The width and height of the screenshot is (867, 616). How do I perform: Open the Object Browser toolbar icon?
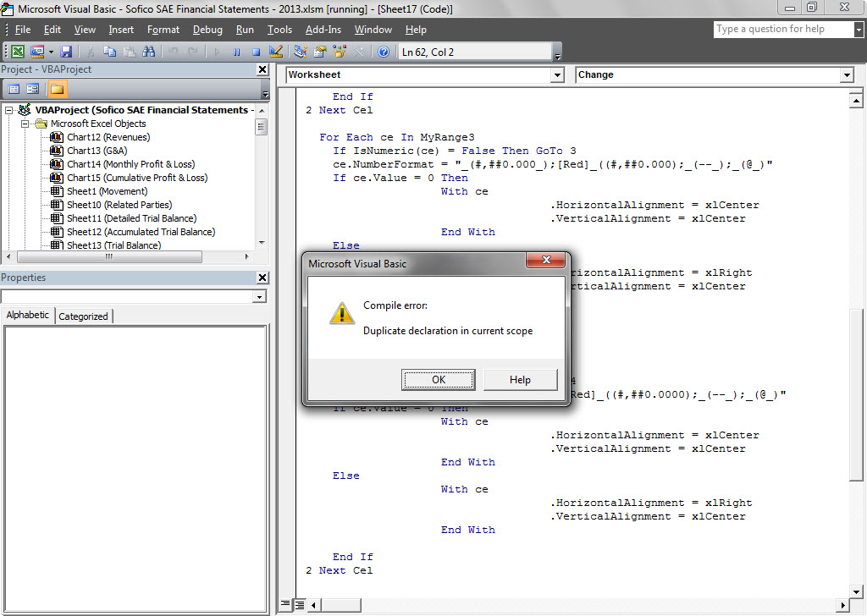(x=339, y=52)
